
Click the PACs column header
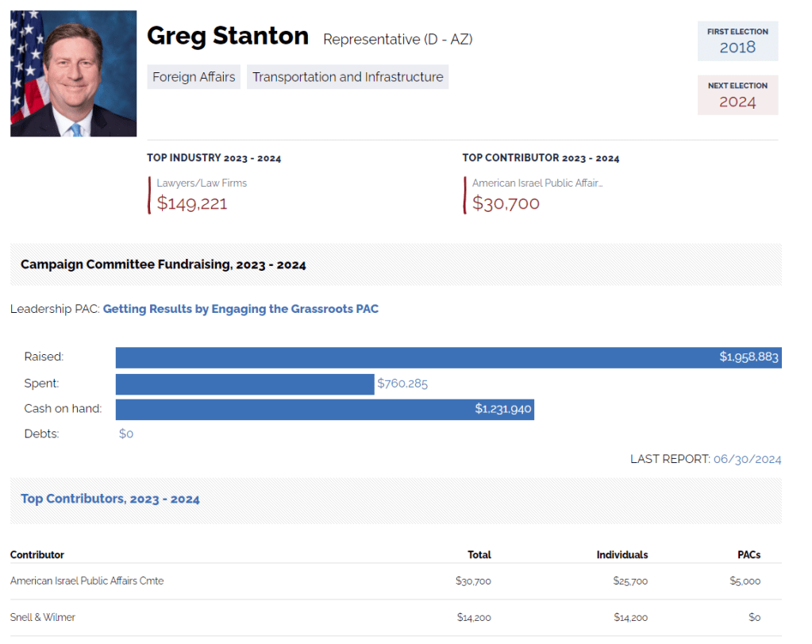749,555
